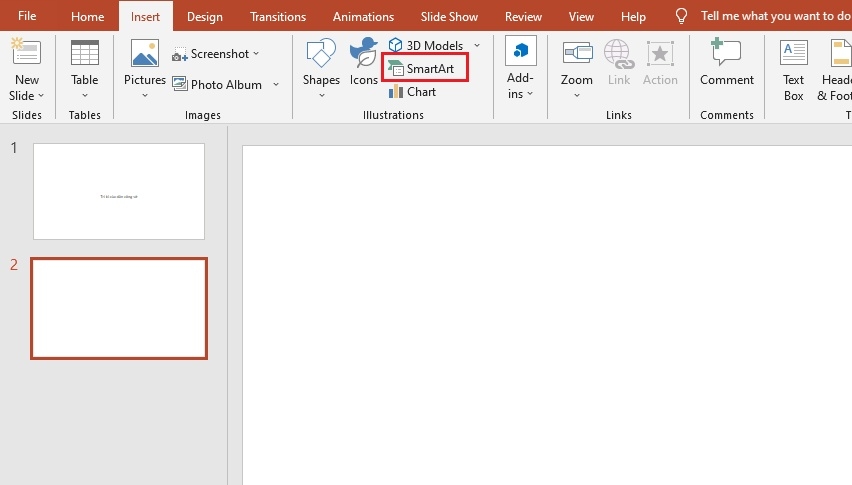
Task: Open the Review tab
Action: coord(523,16)
